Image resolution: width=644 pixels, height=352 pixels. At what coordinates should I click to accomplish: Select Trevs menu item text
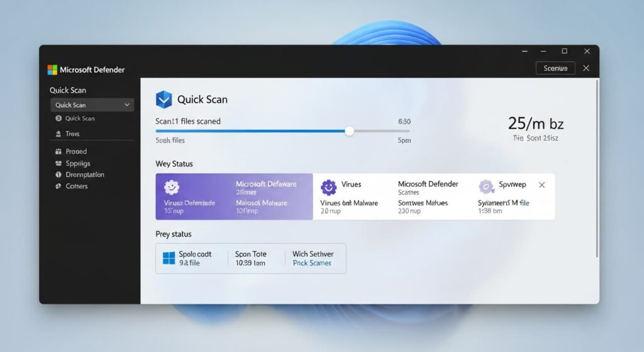[72, 133]
